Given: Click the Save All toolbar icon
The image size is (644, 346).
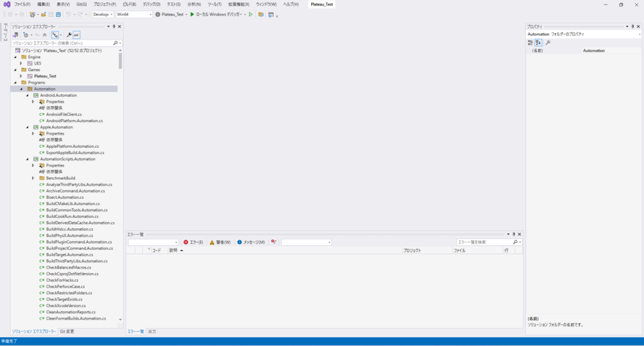Looking at the screenshot, I should tap(58, 14).
